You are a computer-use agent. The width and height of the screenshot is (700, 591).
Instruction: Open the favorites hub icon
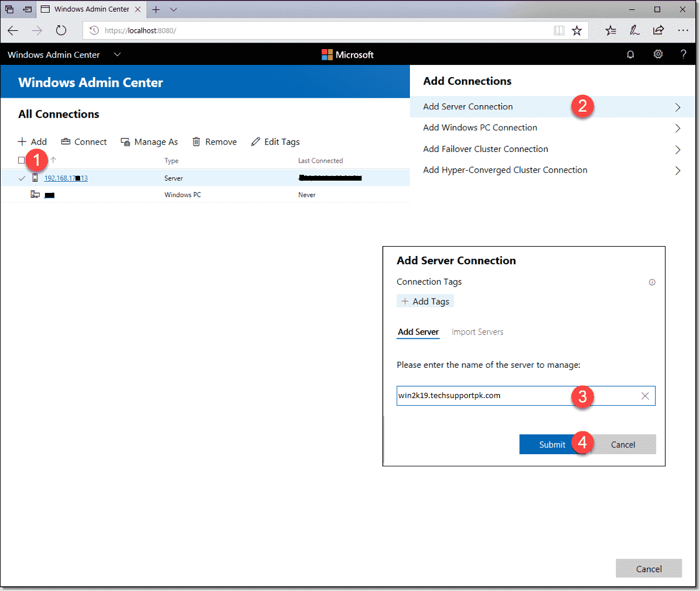(611, 30)
